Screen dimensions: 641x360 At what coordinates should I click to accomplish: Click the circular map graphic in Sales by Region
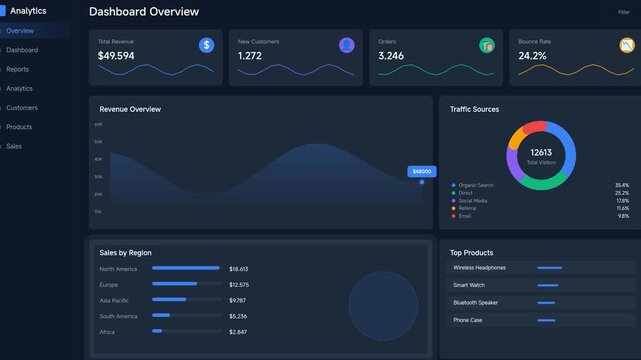click(x=383, y=306)
